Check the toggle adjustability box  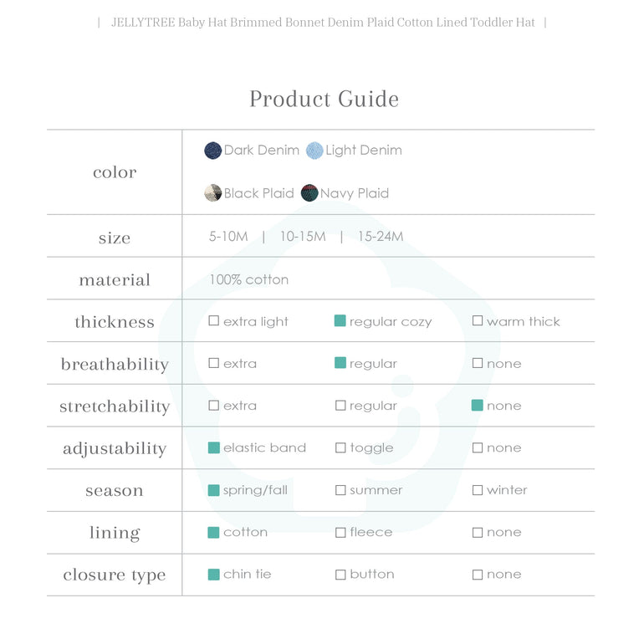(340, 448)
